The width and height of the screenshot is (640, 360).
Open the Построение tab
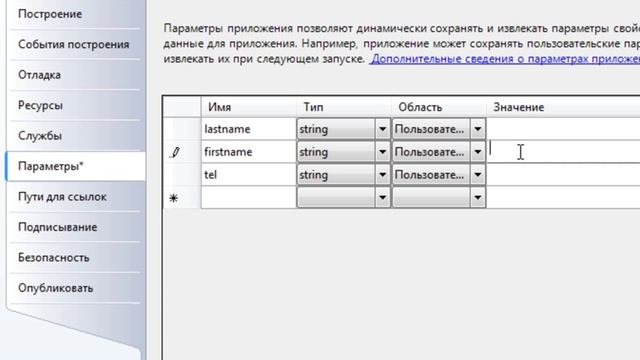76,14
